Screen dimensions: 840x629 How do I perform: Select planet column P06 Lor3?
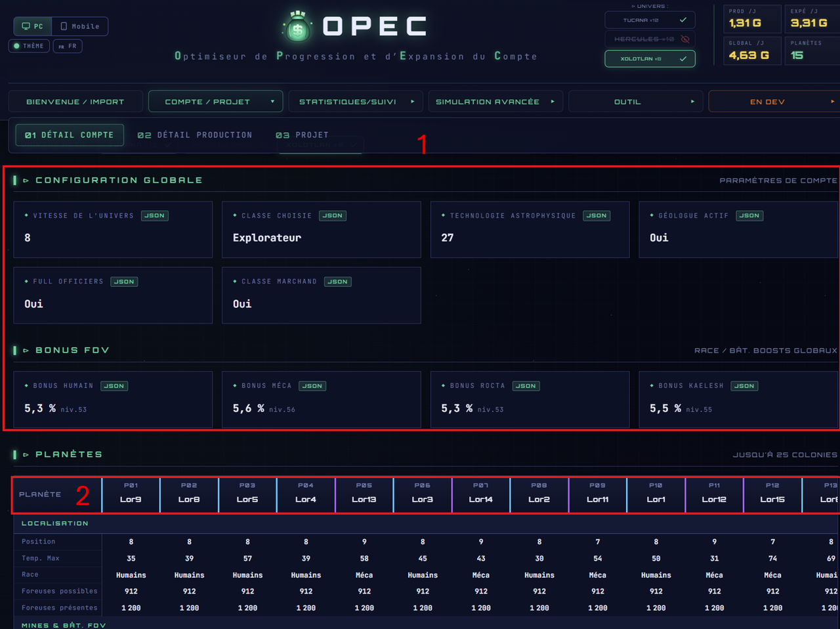pos(423,495)
